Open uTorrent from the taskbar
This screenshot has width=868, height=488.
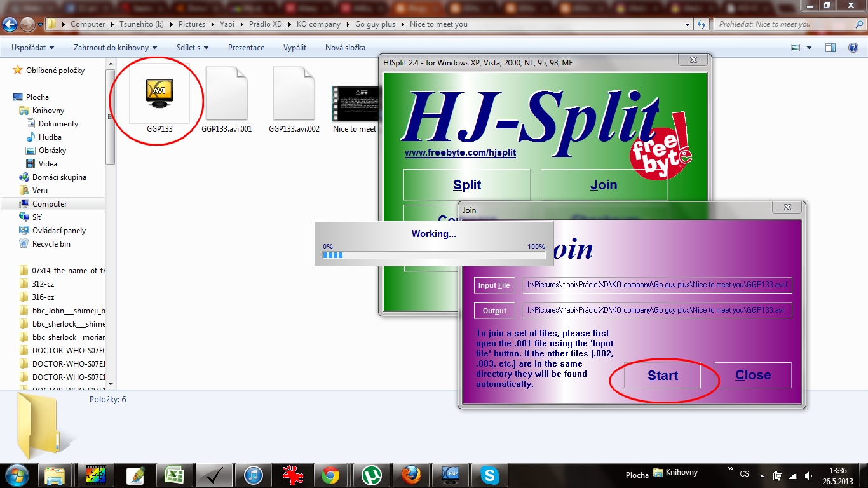click(371, 475)
